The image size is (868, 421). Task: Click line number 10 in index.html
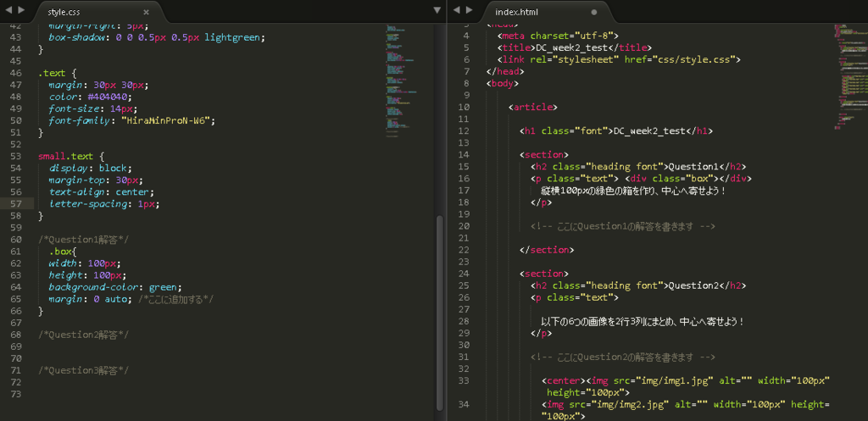click(464, 108)
